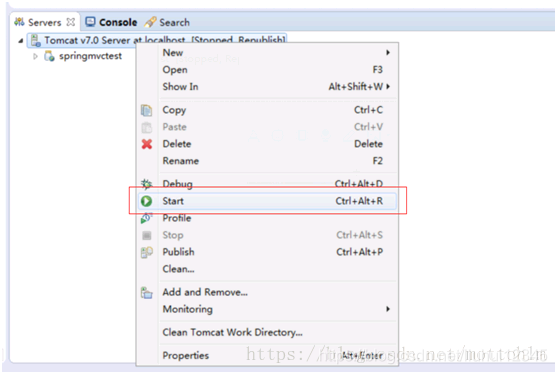557x374 pixels.
Task: Click the Publish icon in menu
Action: coord(146,252)
